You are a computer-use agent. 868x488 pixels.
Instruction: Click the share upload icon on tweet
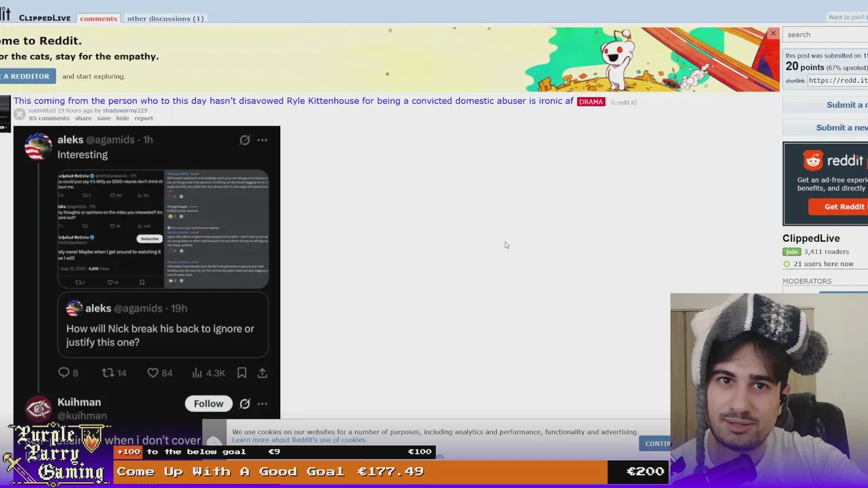(262, 373)
